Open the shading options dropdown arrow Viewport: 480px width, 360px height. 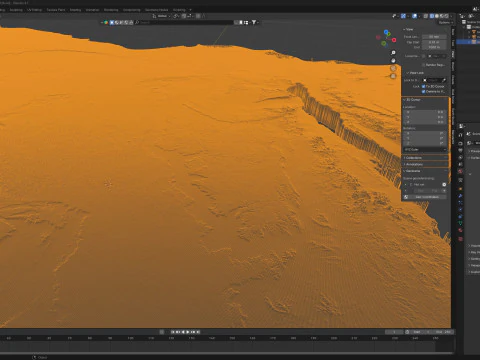point(451,16)
